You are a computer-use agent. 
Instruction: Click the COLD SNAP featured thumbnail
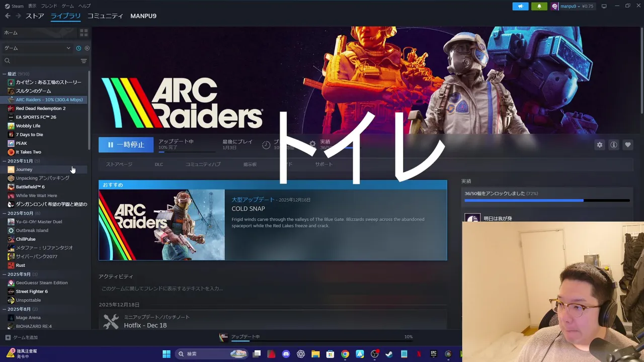point(162,225)
